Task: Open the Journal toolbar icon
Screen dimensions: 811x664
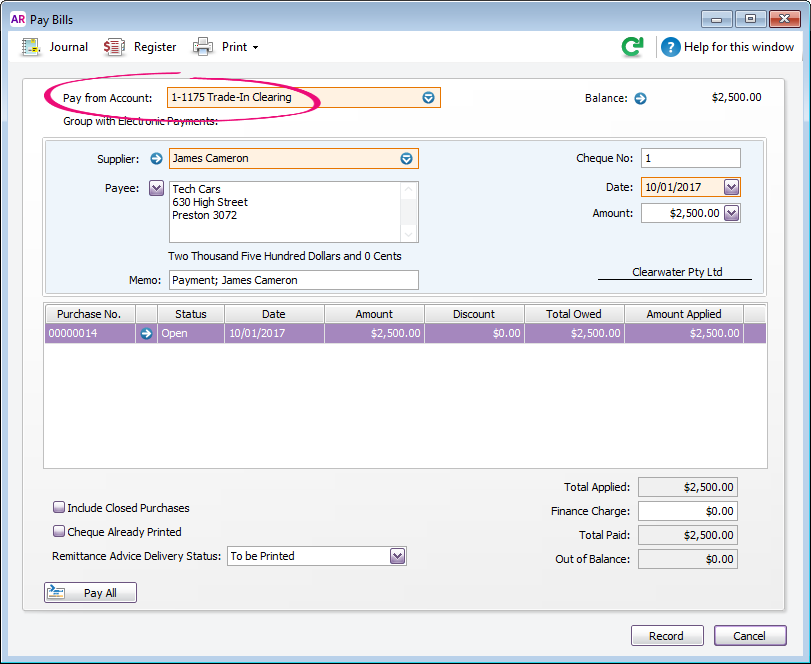Action: [x=32, y=47]
